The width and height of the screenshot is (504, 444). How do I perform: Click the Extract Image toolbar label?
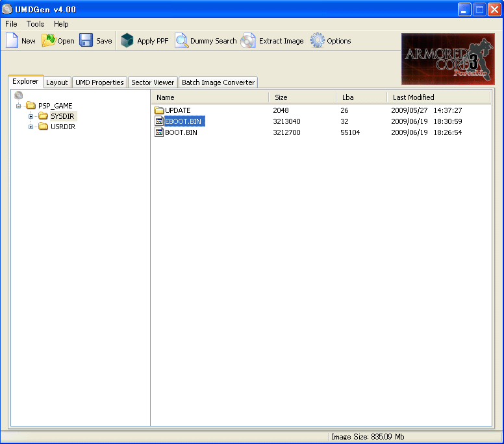pyautogui.click(x=281, y=41)
